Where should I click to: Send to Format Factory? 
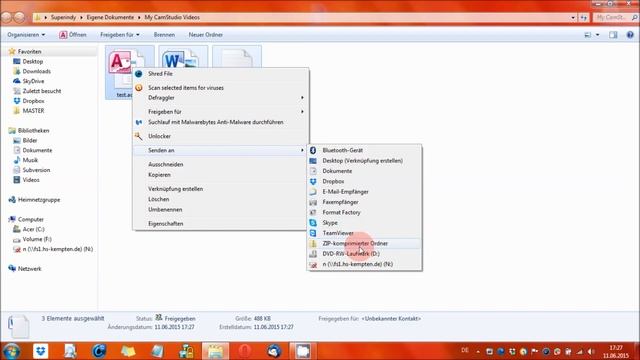[341, 213]
